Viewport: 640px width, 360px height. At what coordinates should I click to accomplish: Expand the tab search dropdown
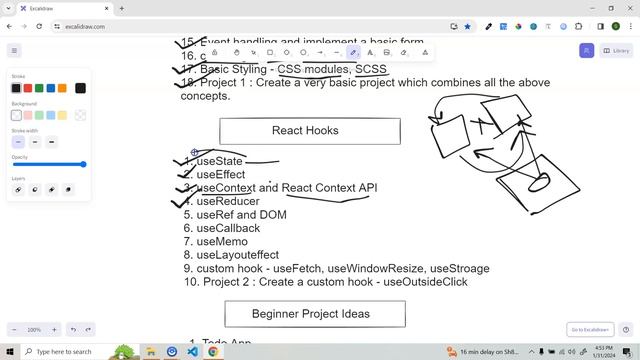(8, 9)
